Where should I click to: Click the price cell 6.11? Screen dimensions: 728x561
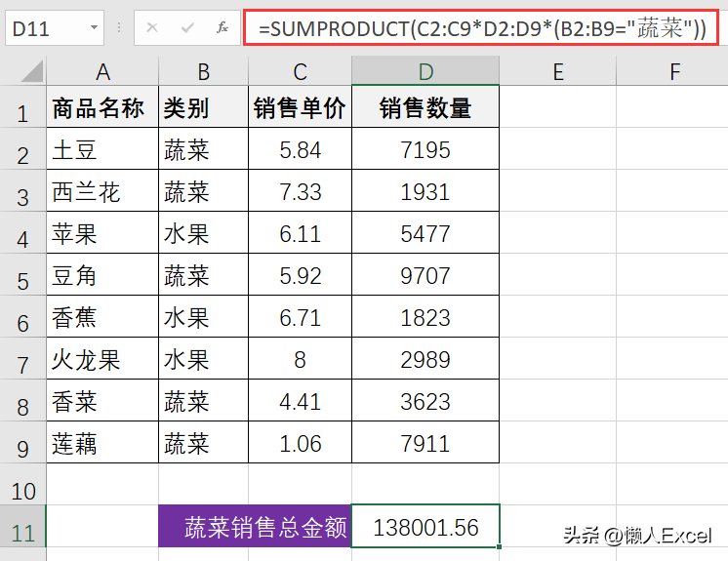(300, 233)
